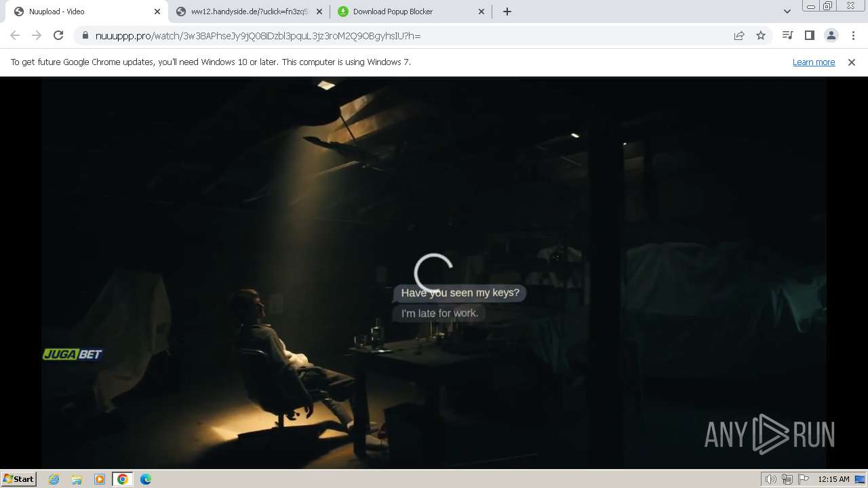Click the video player area
Screen dimensions: 868x488
point(434,272)
